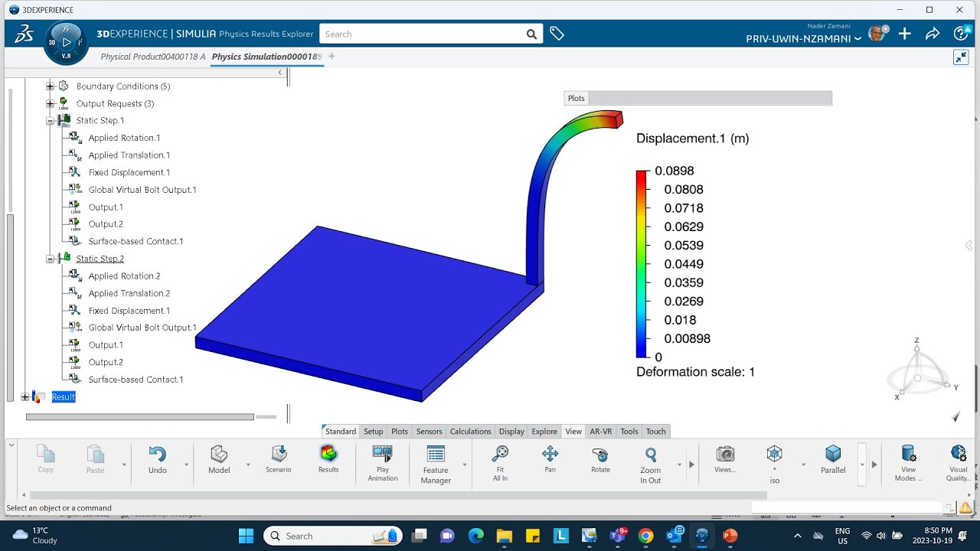Expand the Output Requests node

pos(50,103)
